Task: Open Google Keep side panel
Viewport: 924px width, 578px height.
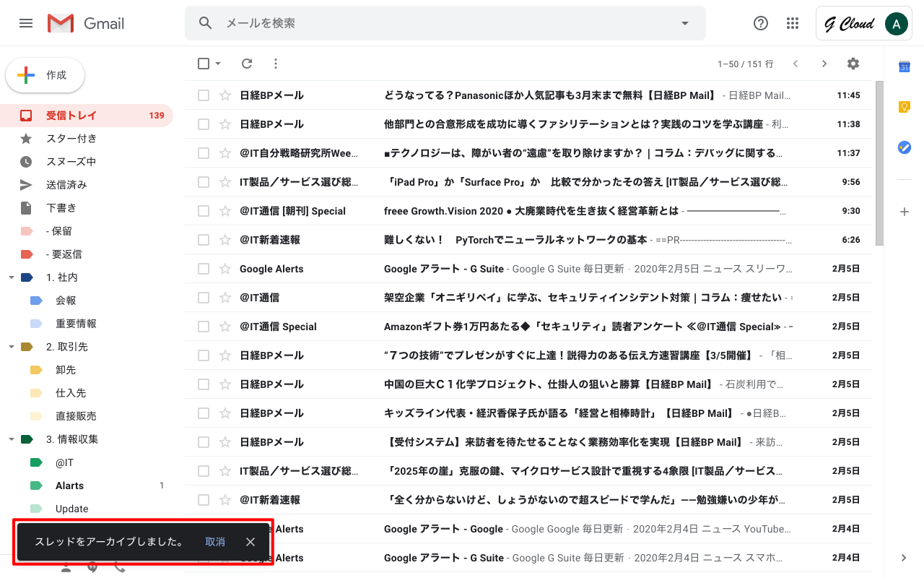Action: pyautogui.click(x=904, y=107)
